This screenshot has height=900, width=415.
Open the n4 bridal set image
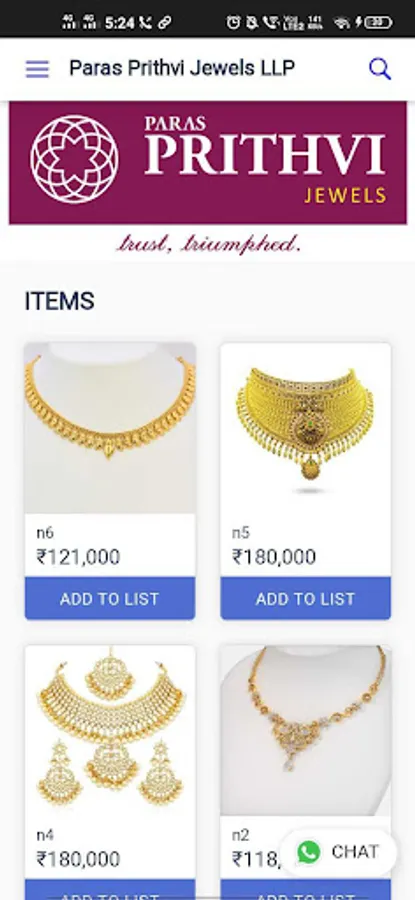(110, 730)
